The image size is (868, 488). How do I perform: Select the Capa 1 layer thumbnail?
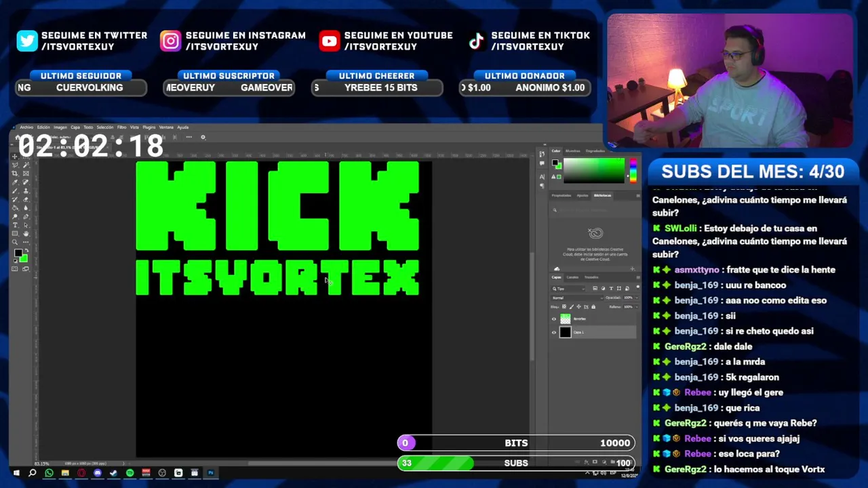(566, 332)
